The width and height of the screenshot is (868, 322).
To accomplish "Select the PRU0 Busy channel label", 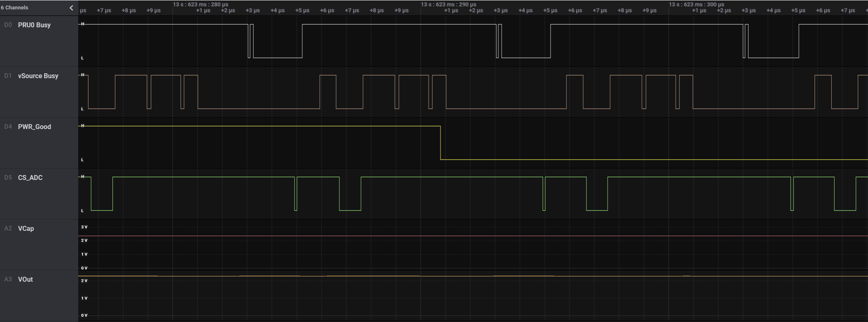I will 34,25.
